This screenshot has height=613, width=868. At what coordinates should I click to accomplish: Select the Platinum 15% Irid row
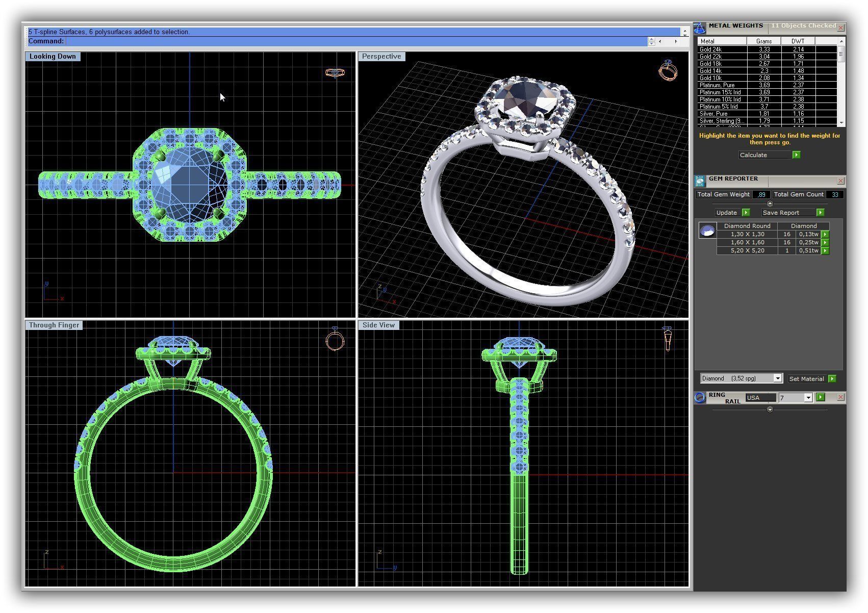click(767, 92)
